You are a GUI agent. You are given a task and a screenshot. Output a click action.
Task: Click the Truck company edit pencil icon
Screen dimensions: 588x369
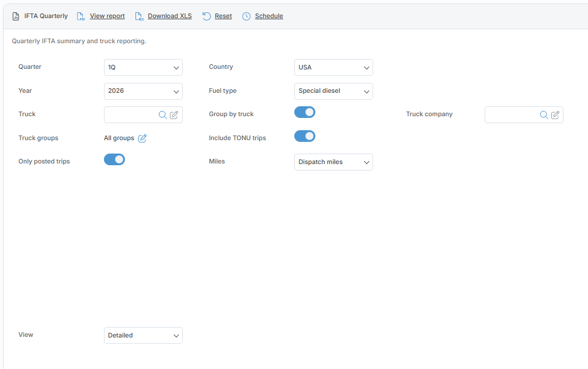coord(555,115)
